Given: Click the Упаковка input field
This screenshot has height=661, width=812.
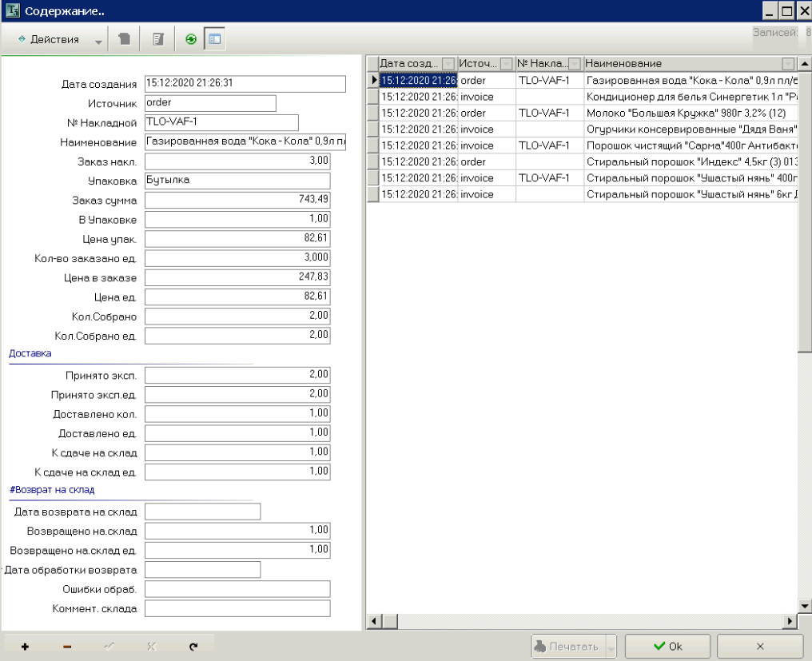Looking at the screenshot, I should point(237,181).
